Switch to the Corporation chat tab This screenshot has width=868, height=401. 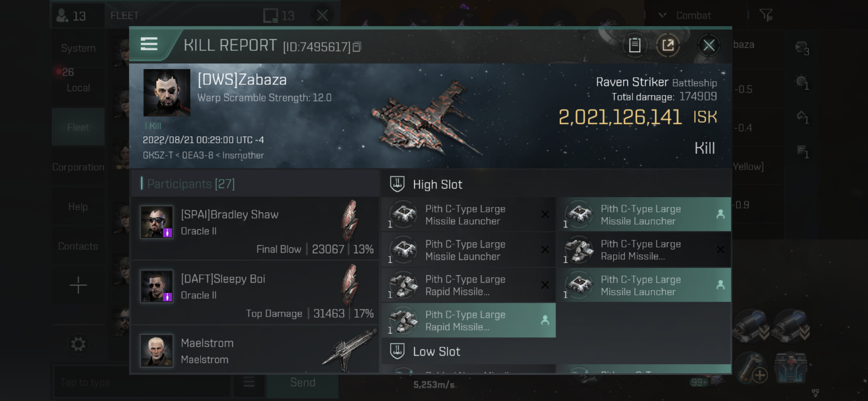(x=78, y=167)
